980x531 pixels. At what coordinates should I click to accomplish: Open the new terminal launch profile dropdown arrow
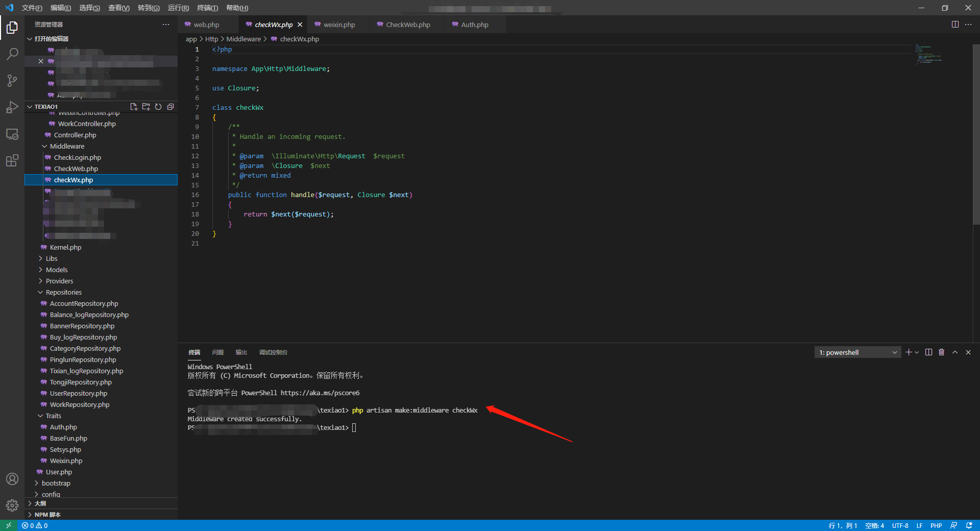click(917, 352)
